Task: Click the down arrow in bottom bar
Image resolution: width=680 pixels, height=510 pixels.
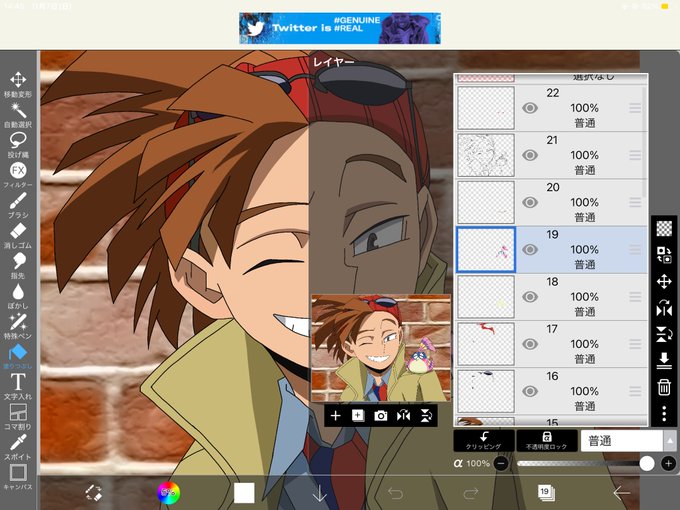Action: pyautogui.click(x=320, y=493)
